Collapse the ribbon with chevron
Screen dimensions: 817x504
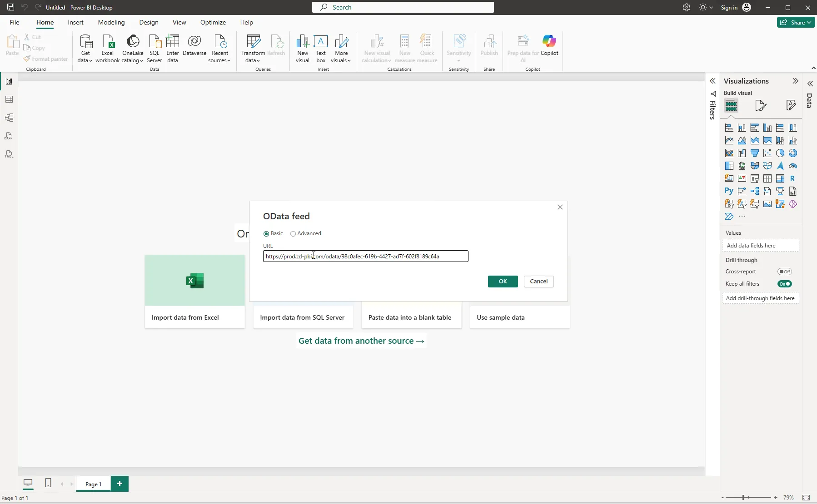[x=813, y=68]
